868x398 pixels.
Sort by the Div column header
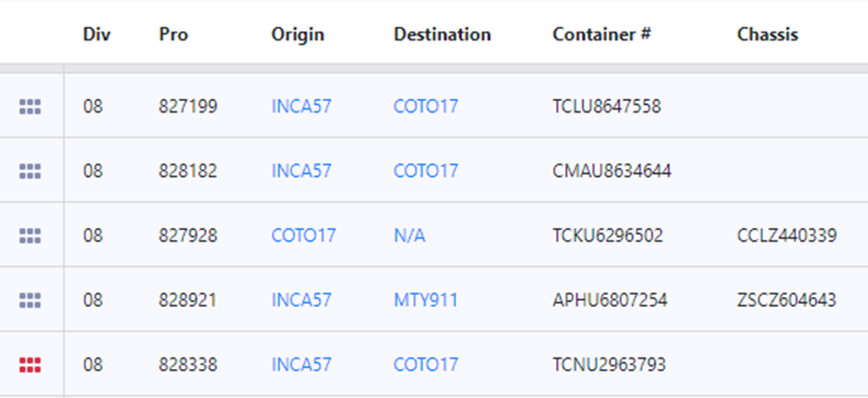pos(97,35)
